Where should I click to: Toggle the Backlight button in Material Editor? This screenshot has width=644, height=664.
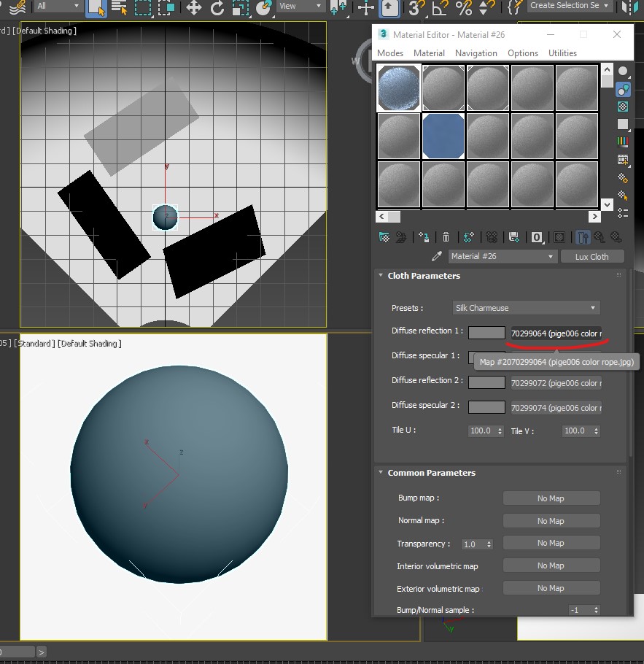[x=623, y=90]
